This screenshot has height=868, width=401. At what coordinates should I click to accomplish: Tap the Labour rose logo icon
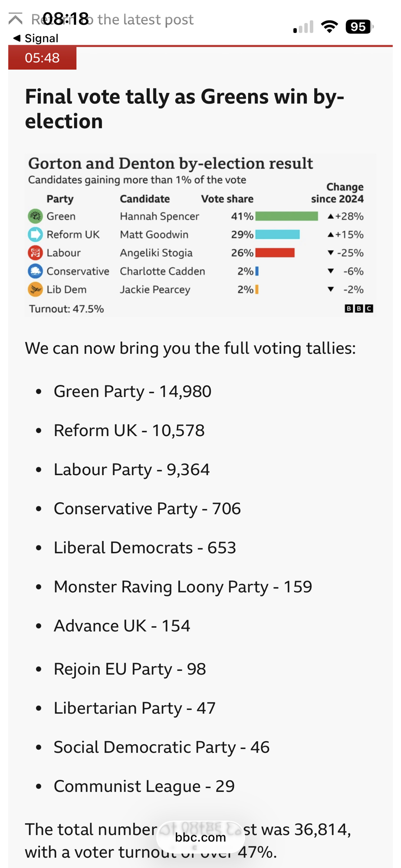[35, 253]
